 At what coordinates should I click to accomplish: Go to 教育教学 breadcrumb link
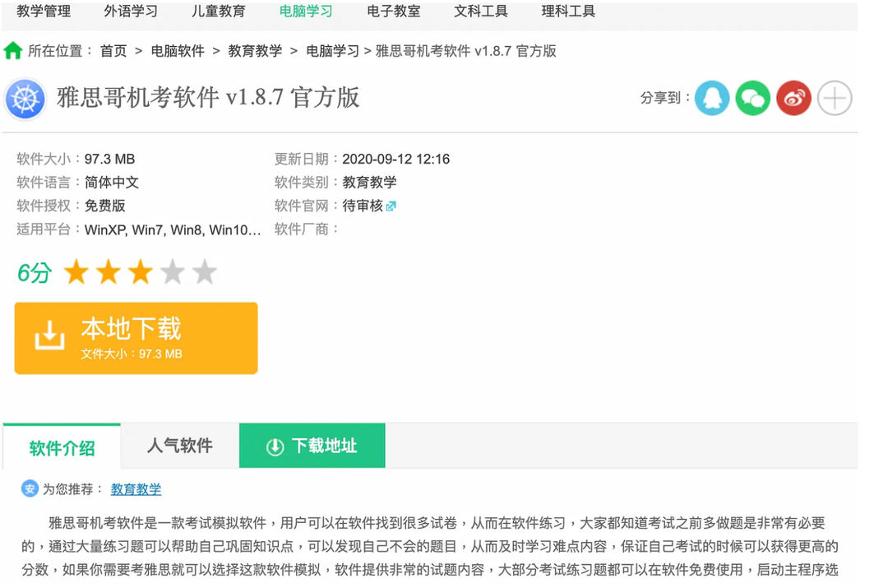256,51
